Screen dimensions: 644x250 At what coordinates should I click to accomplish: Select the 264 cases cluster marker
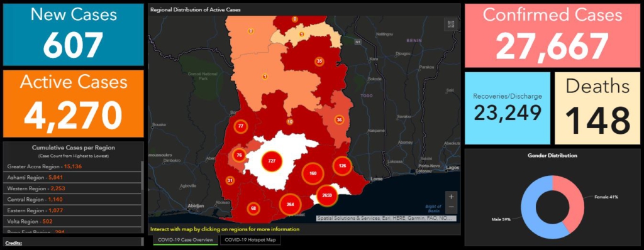pos(291,204)
